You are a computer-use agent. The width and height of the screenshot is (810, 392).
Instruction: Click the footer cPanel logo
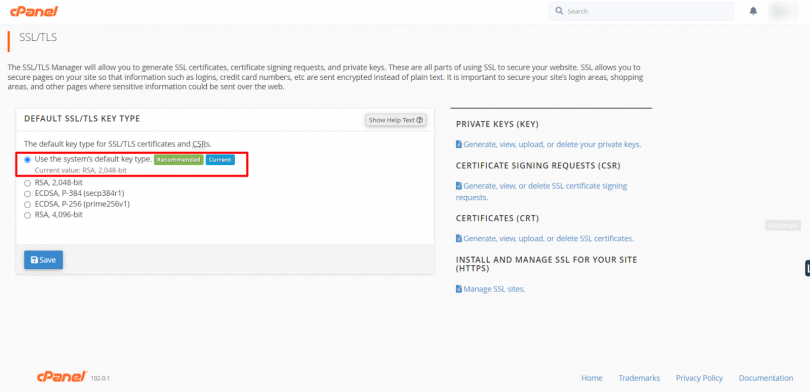pyautogui.click(x=61, y=378)
